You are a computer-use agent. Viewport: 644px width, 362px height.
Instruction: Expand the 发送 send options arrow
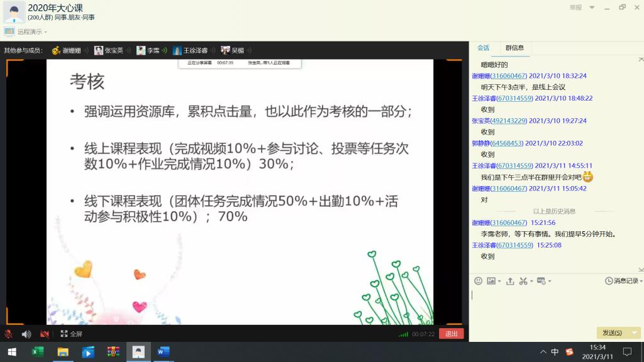(x=634, y=332)
